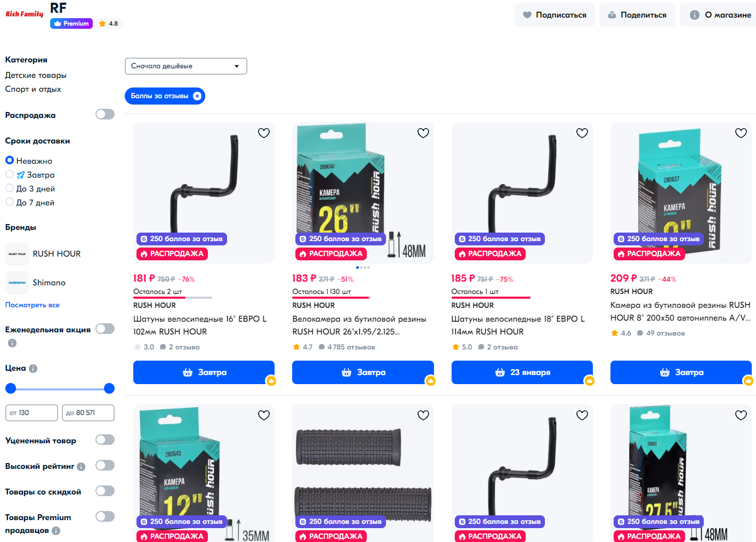
Task: Add Шатуны 18" ЕВРО L to favorites
Action: [x=582, y=133]
